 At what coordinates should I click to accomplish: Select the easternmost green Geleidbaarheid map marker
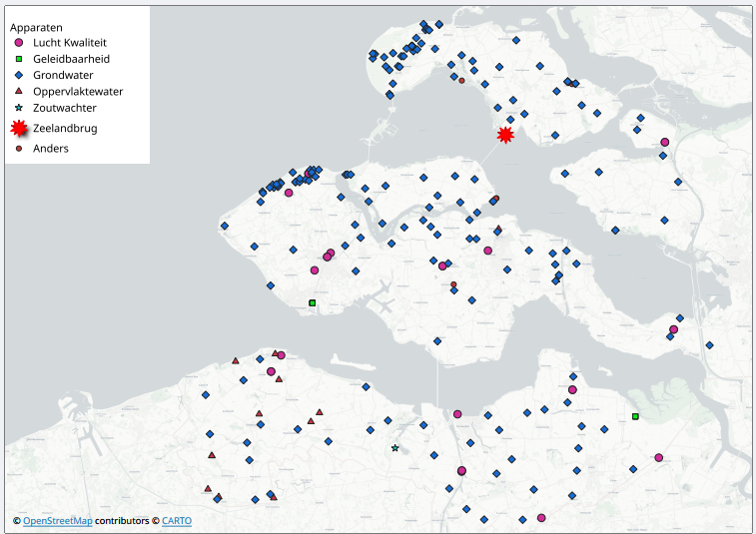tap(635, 416)
